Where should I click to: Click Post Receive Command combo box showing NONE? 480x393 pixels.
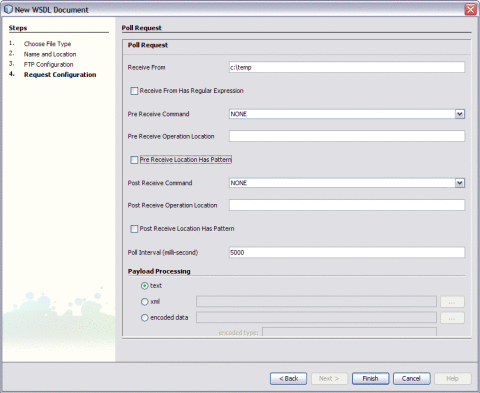347,183
